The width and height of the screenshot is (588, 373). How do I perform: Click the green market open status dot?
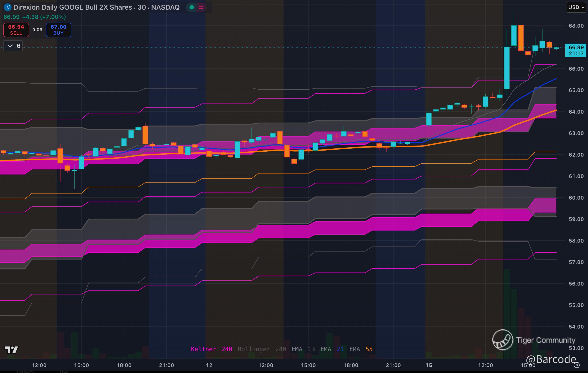pos(192,7)
